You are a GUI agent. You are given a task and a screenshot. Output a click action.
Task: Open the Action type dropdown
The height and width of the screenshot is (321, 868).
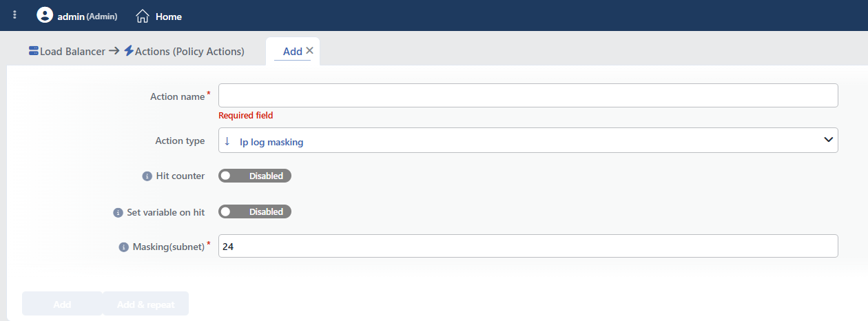click(x=528, y=140)
